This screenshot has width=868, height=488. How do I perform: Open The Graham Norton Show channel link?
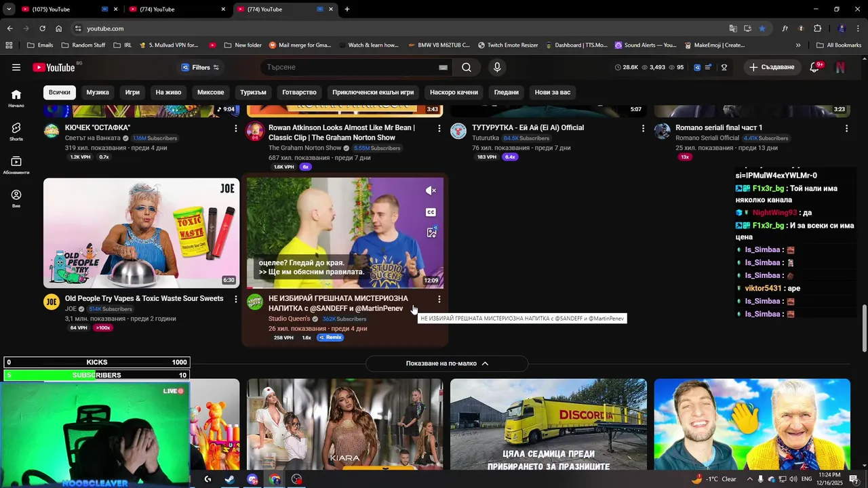pos(304,148)
